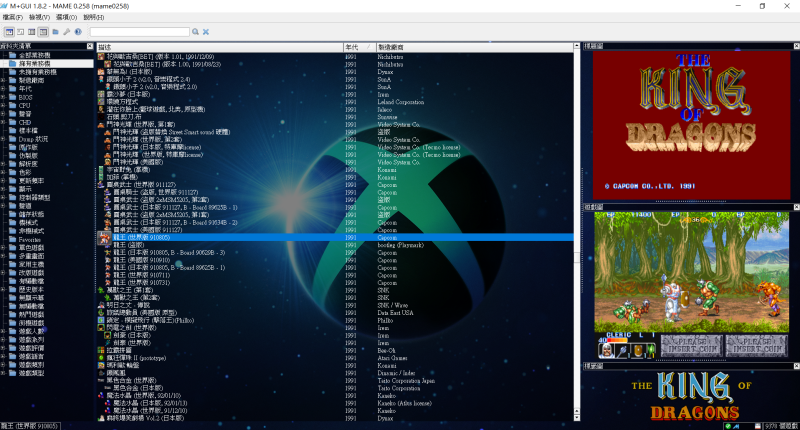Open the wrench tools icon in toolbar
The height and width of the screenshot is (430, 800).
coord(66,32)
